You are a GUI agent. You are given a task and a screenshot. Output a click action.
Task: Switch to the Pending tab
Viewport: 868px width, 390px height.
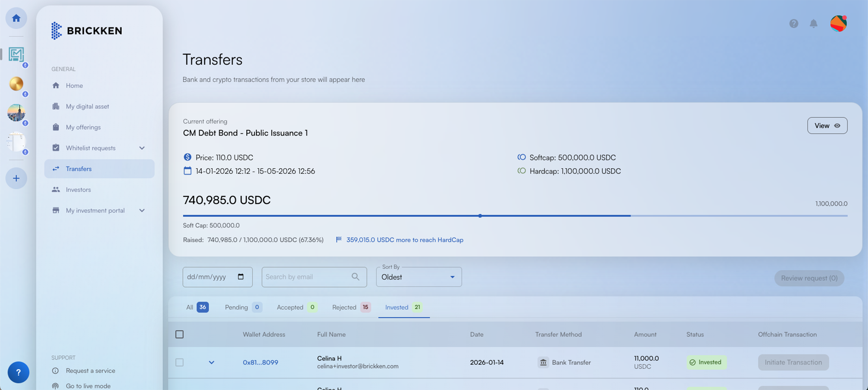pos(243,307)
